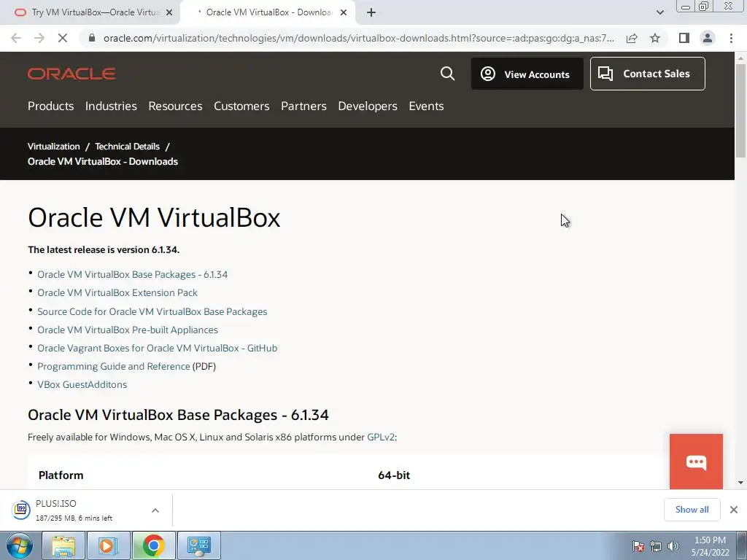Click the page vertical scrollbar thumb
This screenshot has height=560, width=747.
pos(740,111)
